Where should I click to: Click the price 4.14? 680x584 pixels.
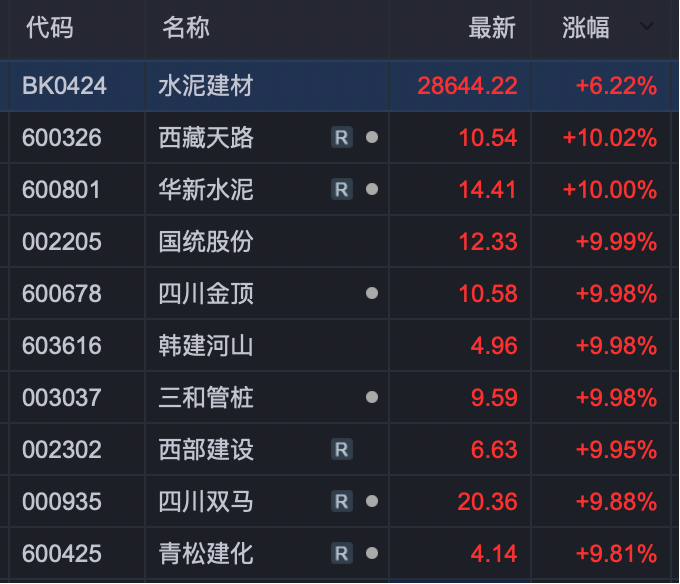[494, 554]
